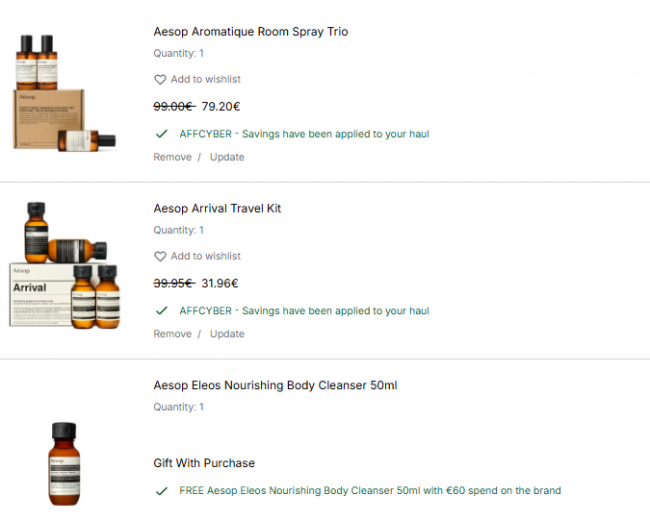
Task: Click the heart icon for Room Spray Trio
Action: click(160, 79)
